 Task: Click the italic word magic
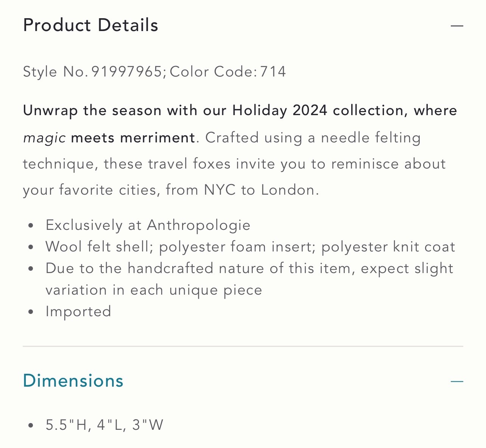point(45,138)
